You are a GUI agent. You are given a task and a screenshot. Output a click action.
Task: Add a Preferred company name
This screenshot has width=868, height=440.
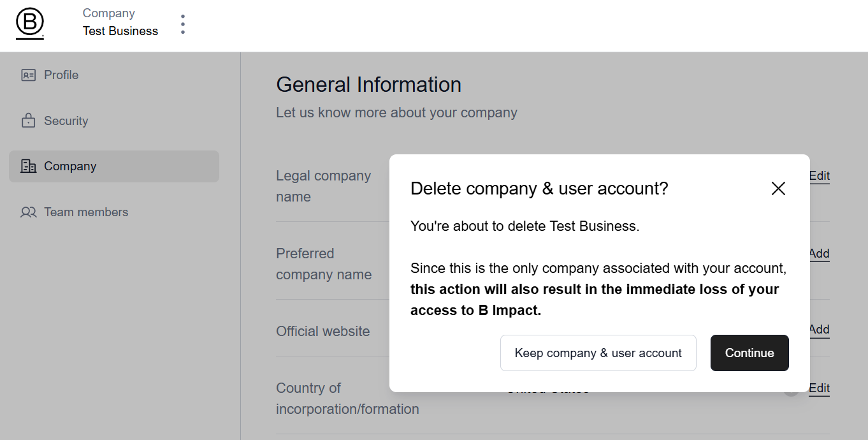pos(820,254)
